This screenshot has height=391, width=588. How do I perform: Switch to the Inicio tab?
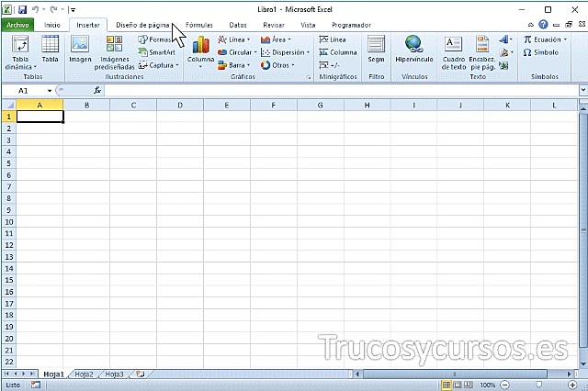(52, 25)
